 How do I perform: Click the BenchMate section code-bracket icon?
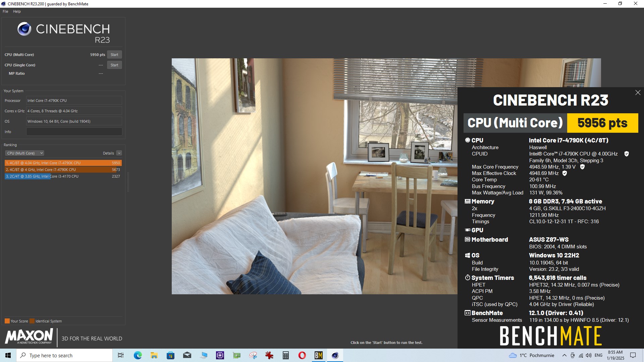click(468, 313)
